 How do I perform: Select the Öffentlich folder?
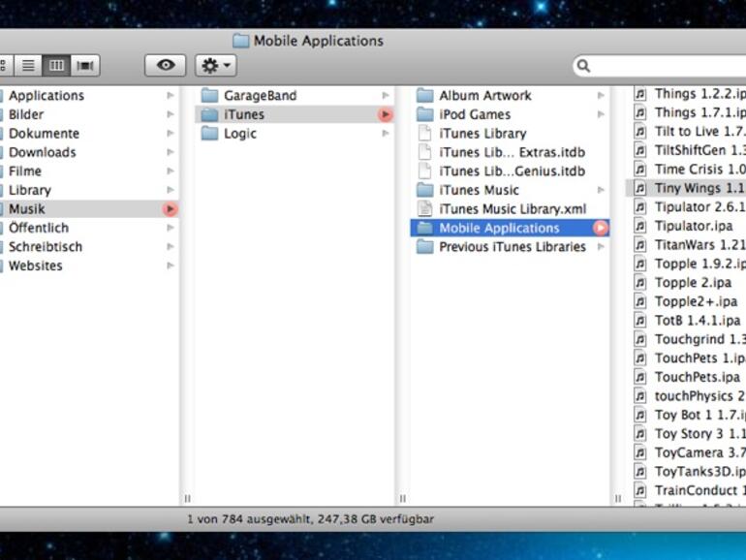88,228
